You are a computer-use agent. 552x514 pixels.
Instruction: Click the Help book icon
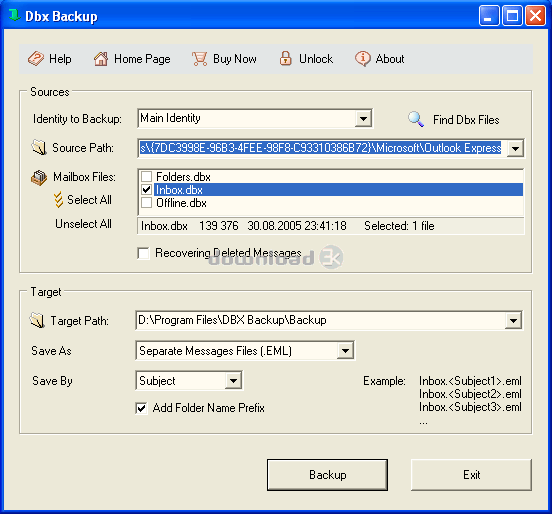point(36,58)
